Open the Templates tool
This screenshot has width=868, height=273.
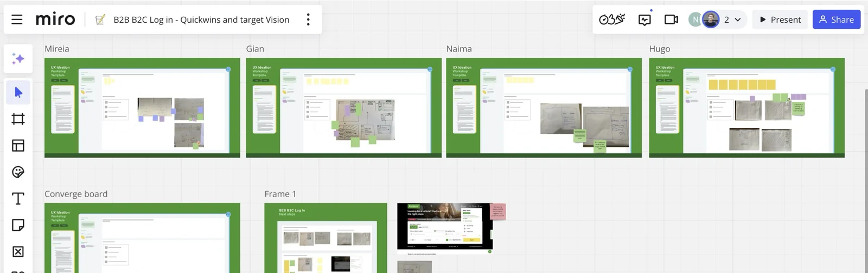[18, 145]
